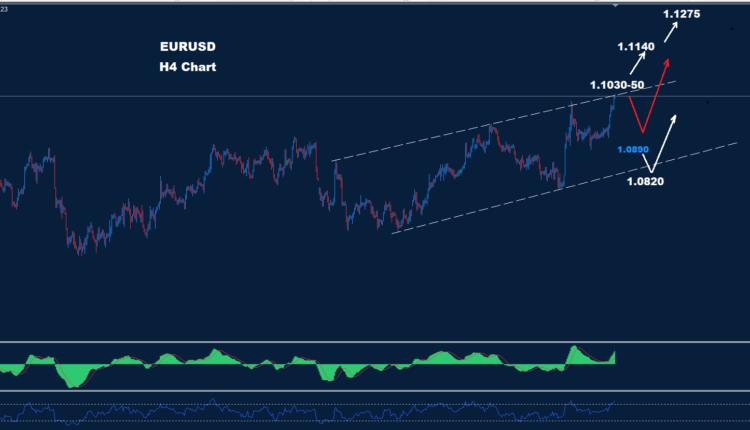Image resolution: width=750 pixels, height=430 pixels.
Task: Select the 1.0820 support price label
Action: [647, 180]
